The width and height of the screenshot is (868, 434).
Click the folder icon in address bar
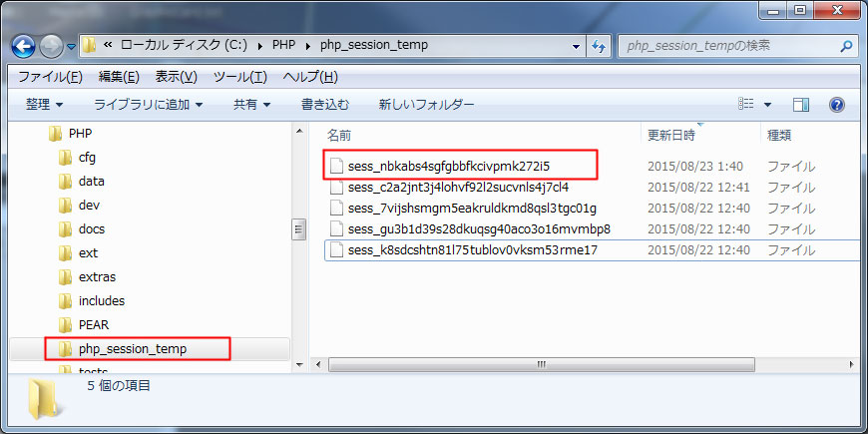coord(89,45)
